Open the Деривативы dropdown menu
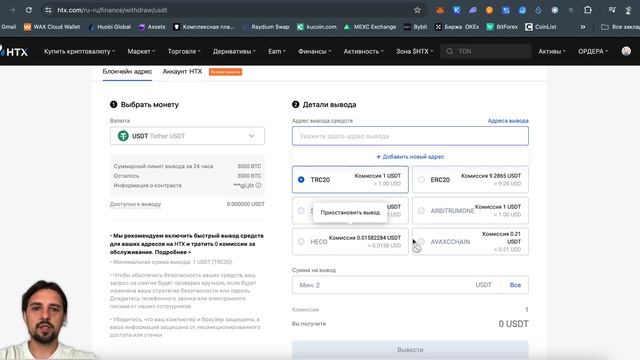The width and height of the screenshot is (640, 360). coord(234,51)
